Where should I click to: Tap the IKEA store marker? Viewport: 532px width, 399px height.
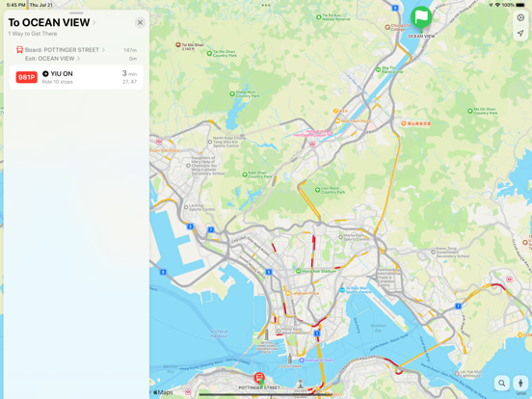(x=335, y=111)
